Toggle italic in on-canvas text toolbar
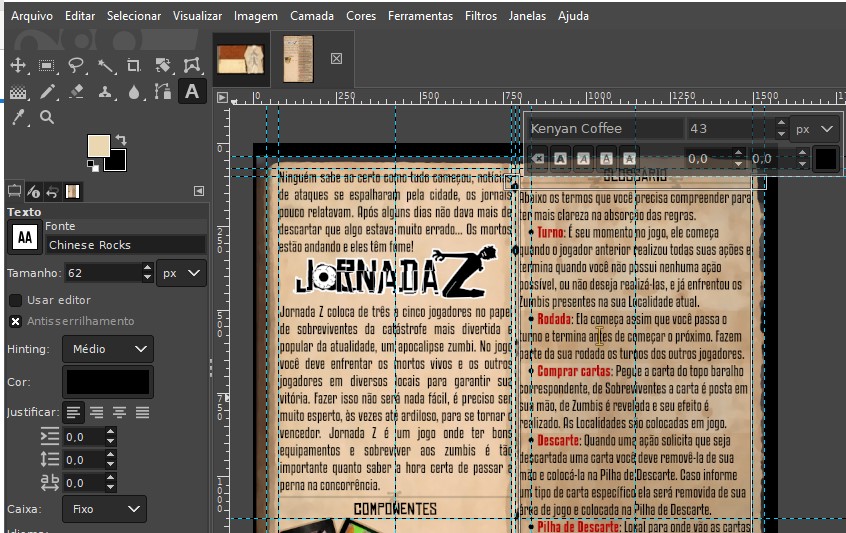The height and width of the screenshot is (533, 846). (583, 159)
